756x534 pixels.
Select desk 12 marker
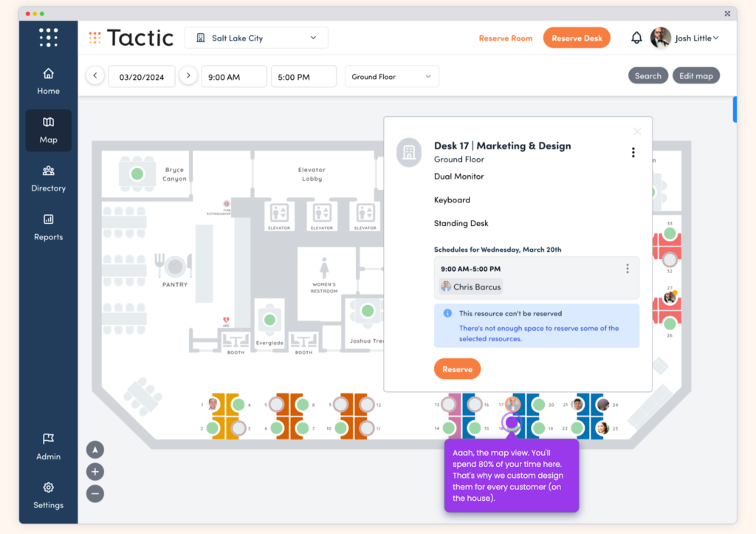(x=367, y=404)
